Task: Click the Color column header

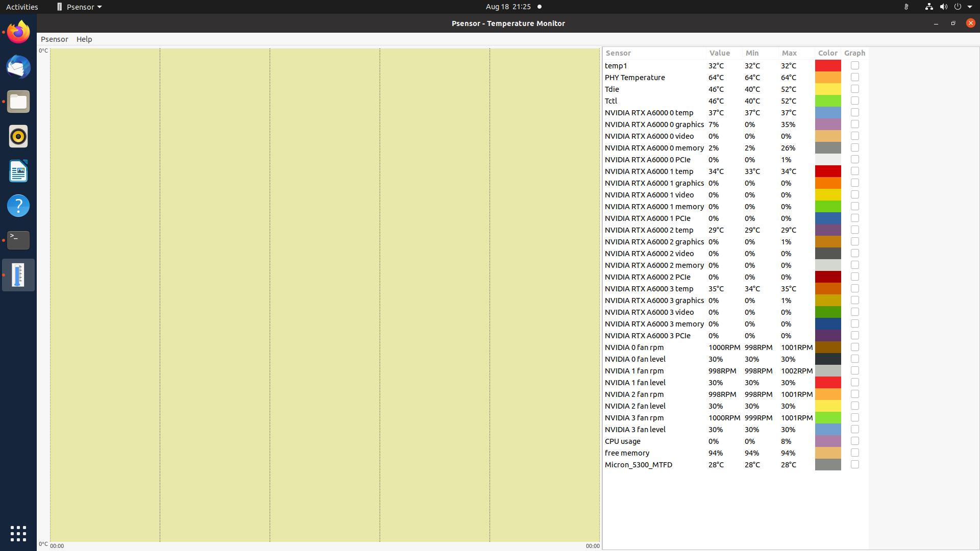Action: pyautogui.click(x=828, y=53)
